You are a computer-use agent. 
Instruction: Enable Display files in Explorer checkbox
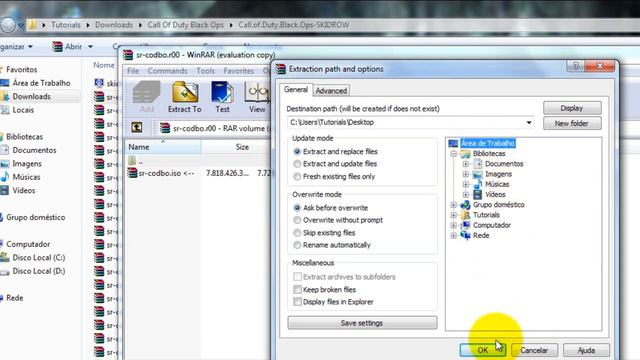[x=298, y=302]
